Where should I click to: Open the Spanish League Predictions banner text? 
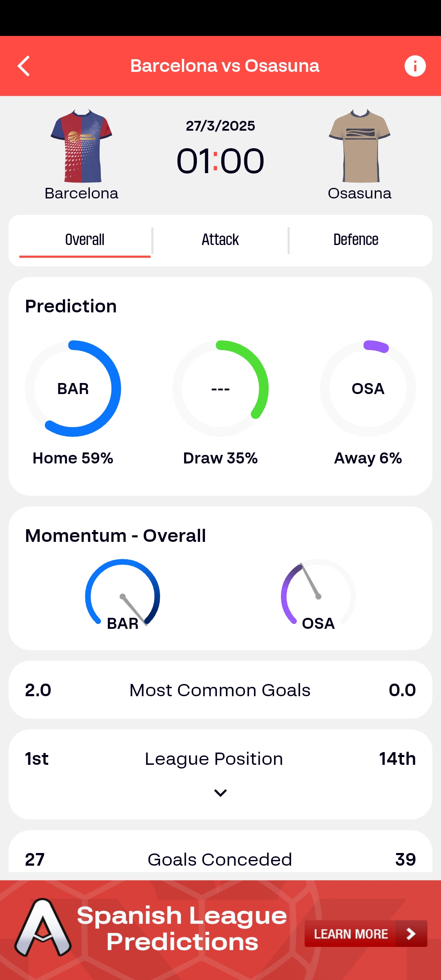[182, 928]
